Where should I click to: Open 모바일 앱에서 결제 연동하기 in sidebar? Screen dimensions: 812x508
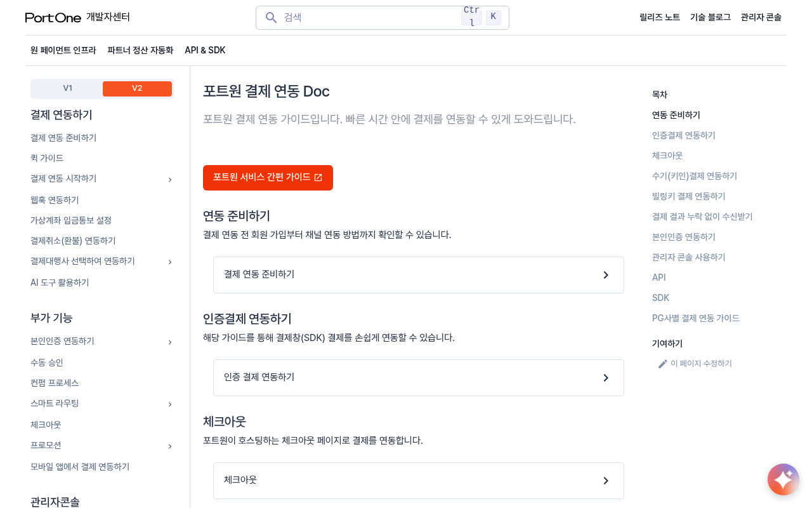click(x=80, y=467)
